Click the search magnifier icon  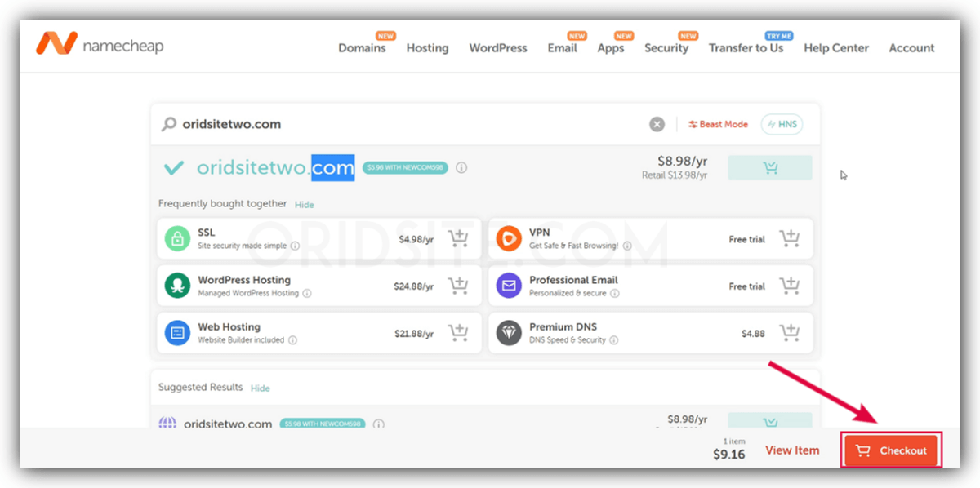tap(169, 124)
